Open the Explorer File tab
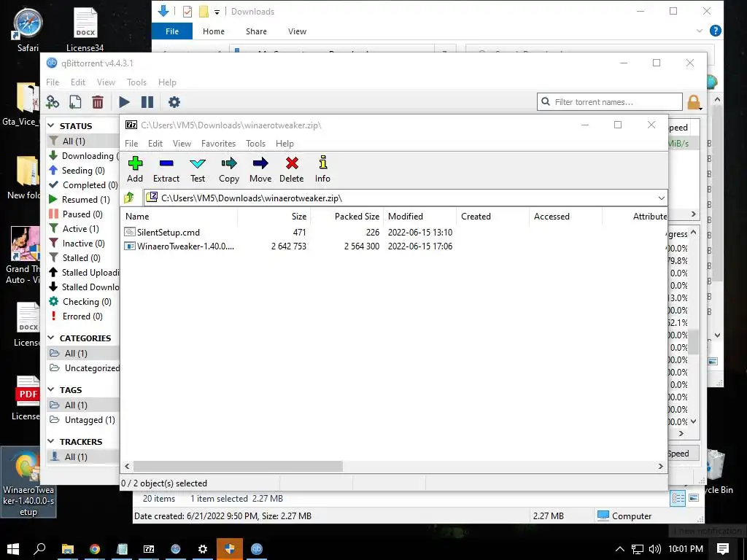The image size is (747, 560). [x=172, y=31]
